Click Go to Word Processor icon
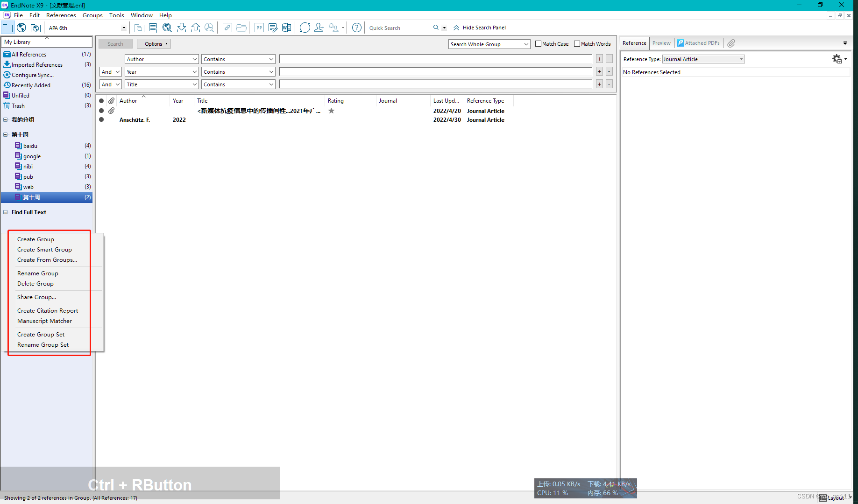 pyautogui.click(x=286, y=28)
